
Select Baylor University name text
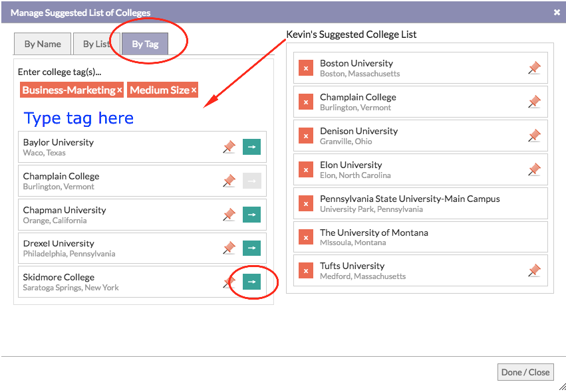[x=58, y=142]
